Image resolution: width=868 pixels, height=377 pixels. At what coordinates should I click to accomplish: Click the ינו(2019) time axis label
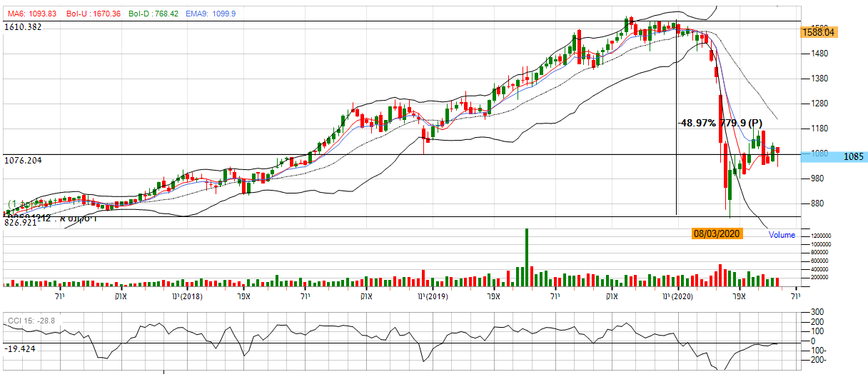pyautogui.click(x=433, y=296)
